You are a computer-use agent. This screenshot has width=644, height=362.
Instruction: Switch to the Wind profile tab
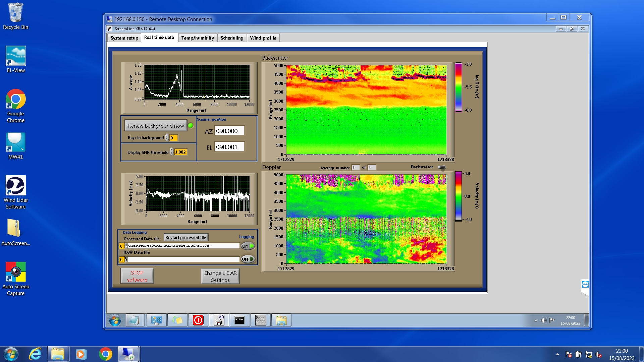pos(263,38)
